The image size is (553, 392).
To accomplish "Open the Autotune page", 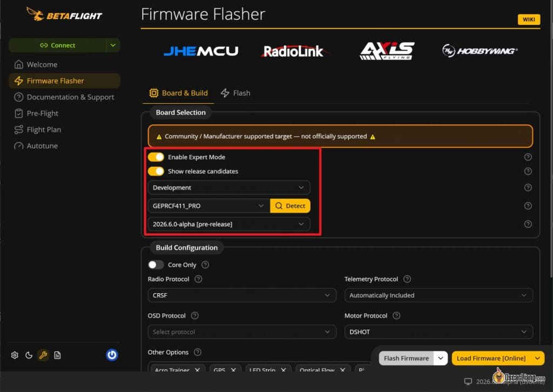I will [64, 146].
